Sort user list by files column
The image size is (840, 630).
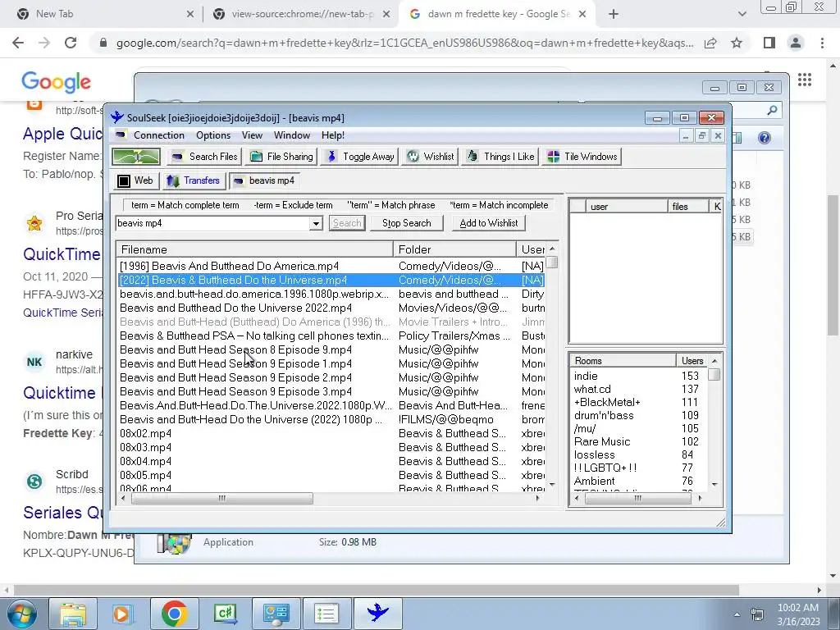(688, 207)
